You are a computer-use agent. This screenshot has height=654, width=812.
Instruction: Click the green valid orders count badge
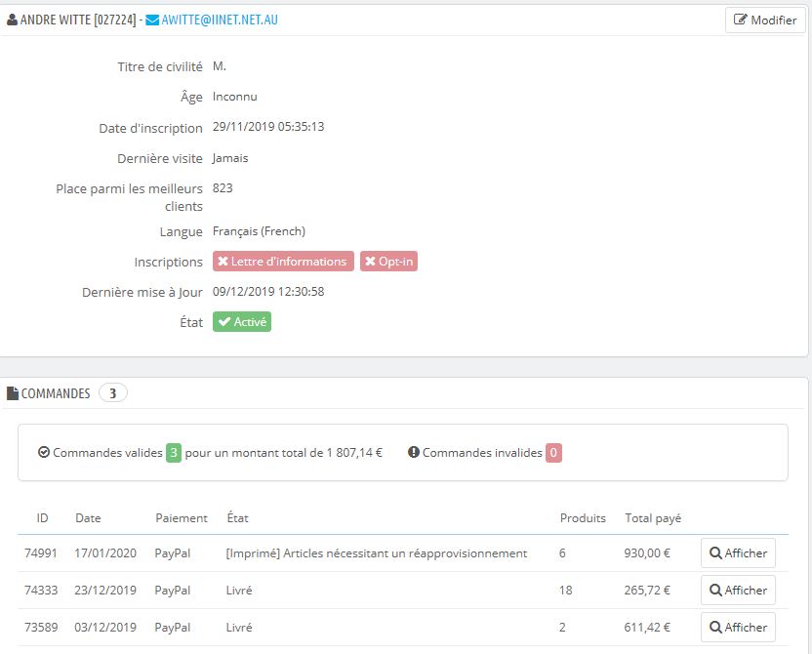(x=174, y=453)
